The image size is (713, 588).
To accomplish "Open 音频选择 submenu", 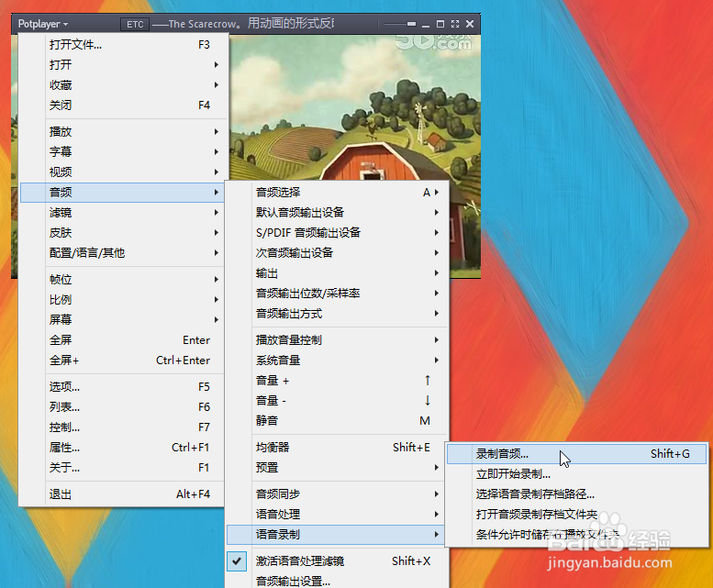I will [x=337, y=193].
